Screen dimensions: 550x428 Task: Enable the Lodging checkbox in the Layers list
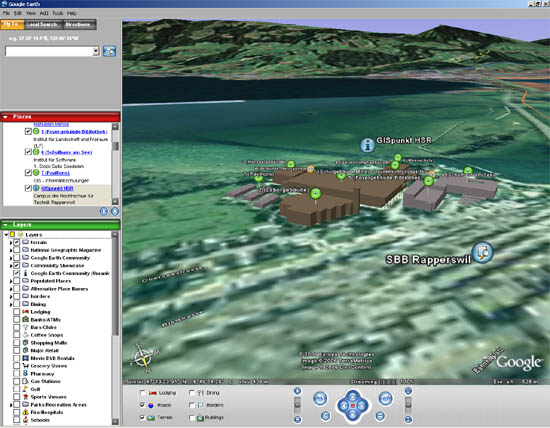[x=16, y=312]
